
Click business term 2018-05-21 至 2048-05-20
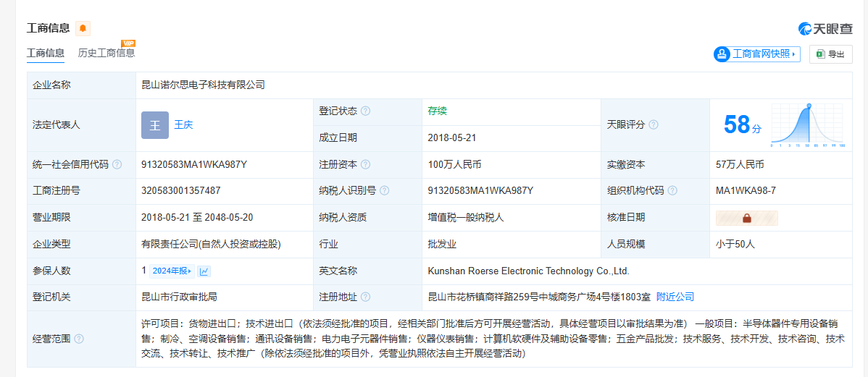click(198, 217)
